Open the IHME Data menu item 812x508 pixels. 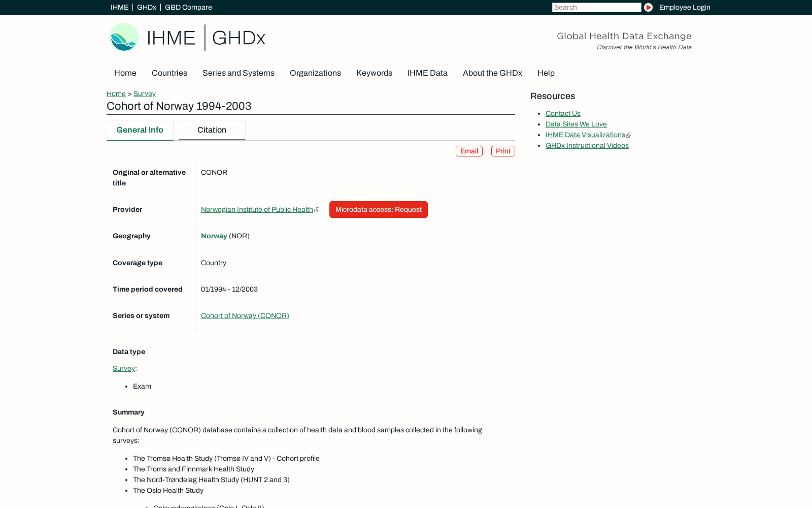pos(427,73)
